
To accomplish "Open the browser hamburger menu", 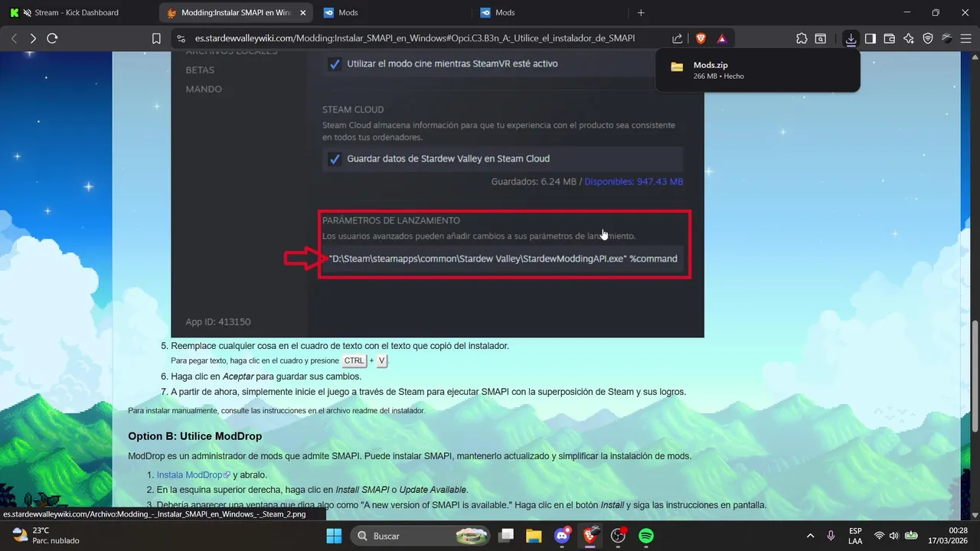I will (x=966, y=38).
